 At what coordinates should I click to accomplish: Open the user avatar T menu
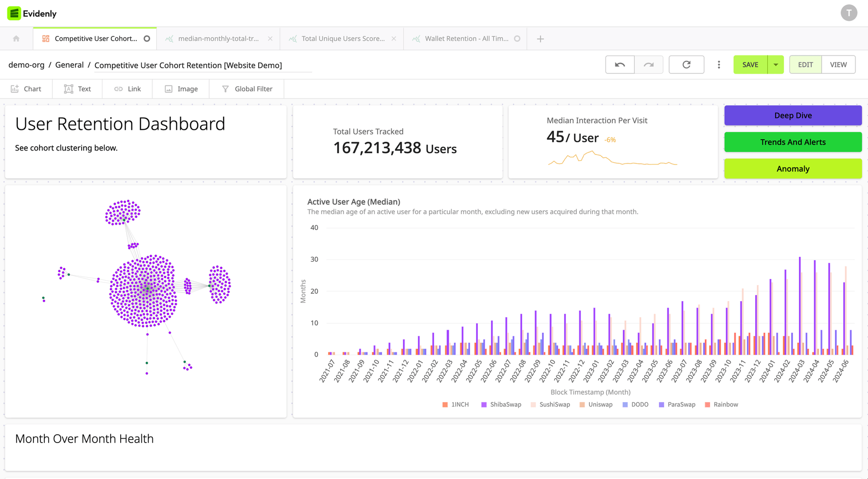pyautogui.click(x=848, y=13)
